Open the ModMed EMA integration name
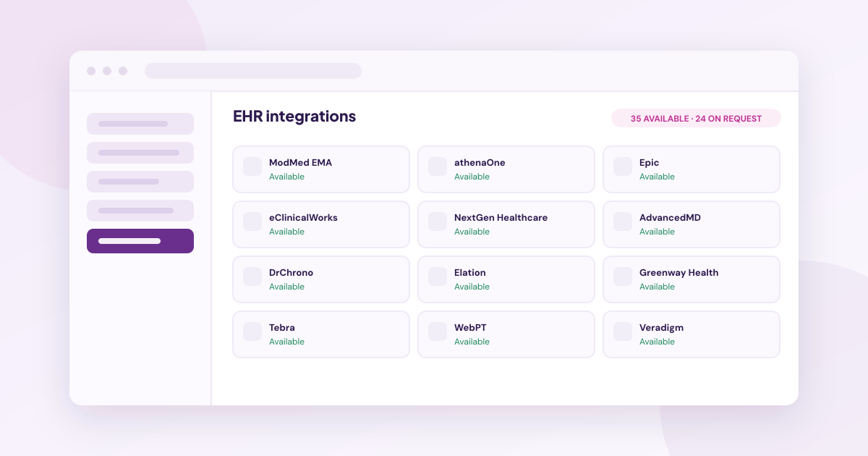This screenshot has height=456, width=868. point(300,163)
